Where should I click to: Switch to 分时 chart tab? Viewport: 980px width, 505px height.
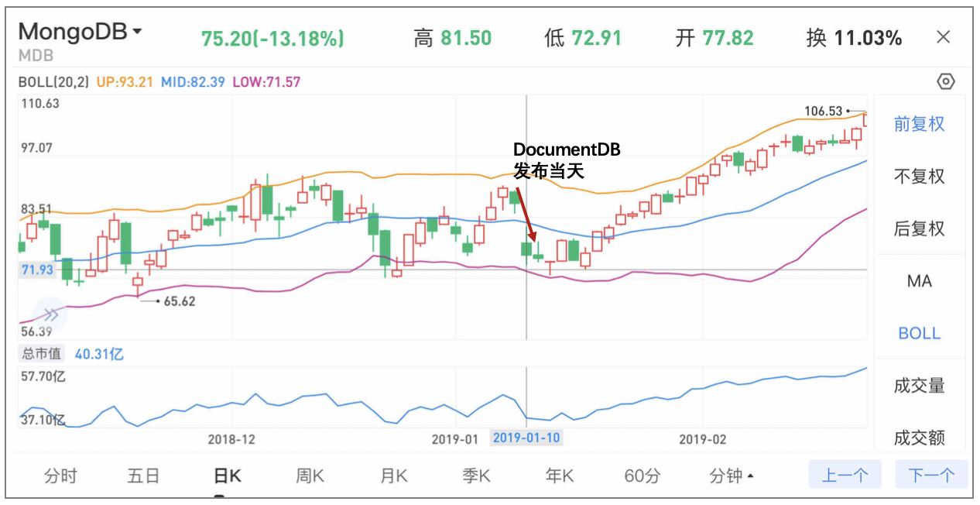(x=60, y=476)
